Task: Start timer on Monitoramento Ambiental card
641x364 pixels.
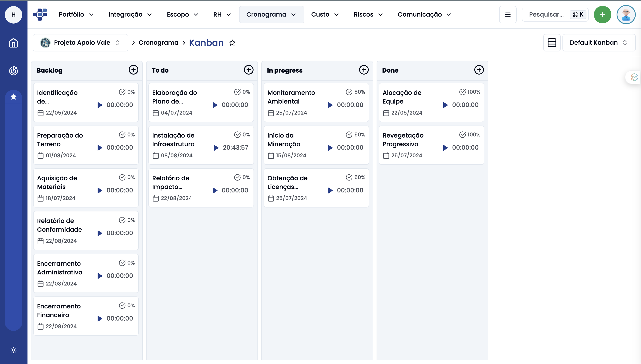Action: tap(330, 105)
